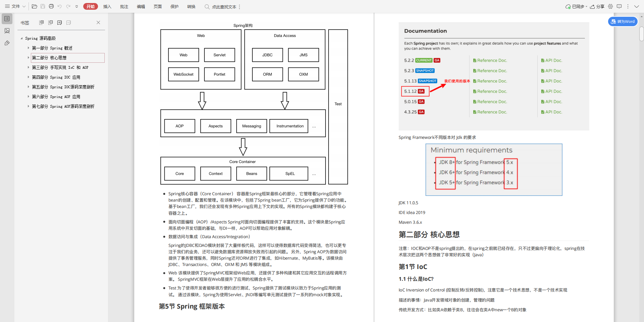Open the 文件 (File) menu
Image resolution: width=644 pixels, height=322 pixels.
pos(12,6)
